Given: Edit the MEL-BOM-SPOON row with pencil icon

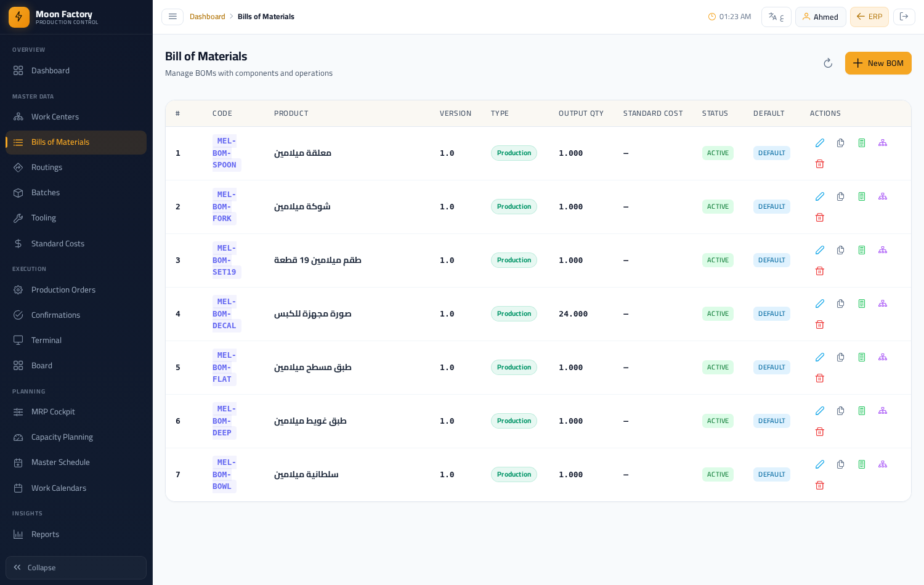Looking at the screenshot, I should [x=820, y=143].
